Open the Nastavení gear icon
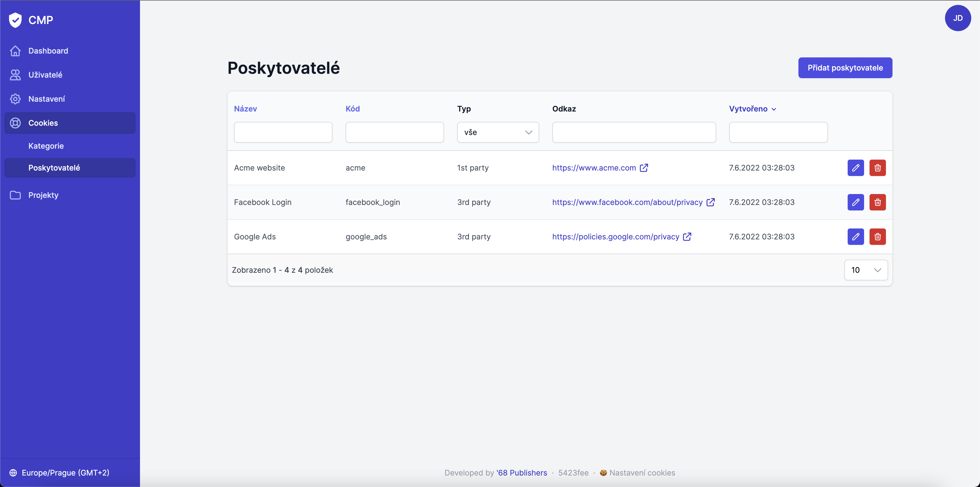The height and width of the screenshot is (487, 980). tap(15, 99)
